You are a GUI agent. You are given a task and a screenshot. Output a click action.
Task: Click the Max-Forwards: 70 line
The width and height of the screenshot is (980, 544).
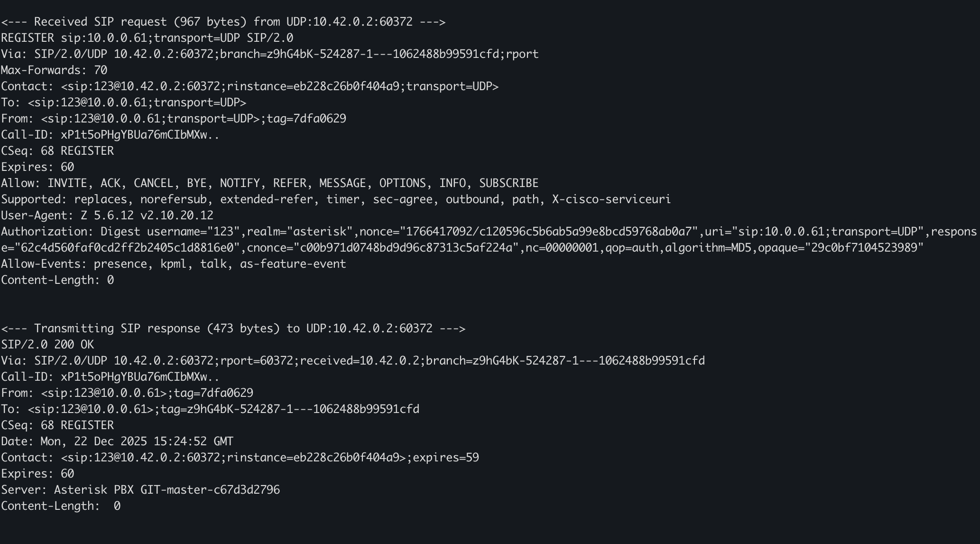click(54, 70)
